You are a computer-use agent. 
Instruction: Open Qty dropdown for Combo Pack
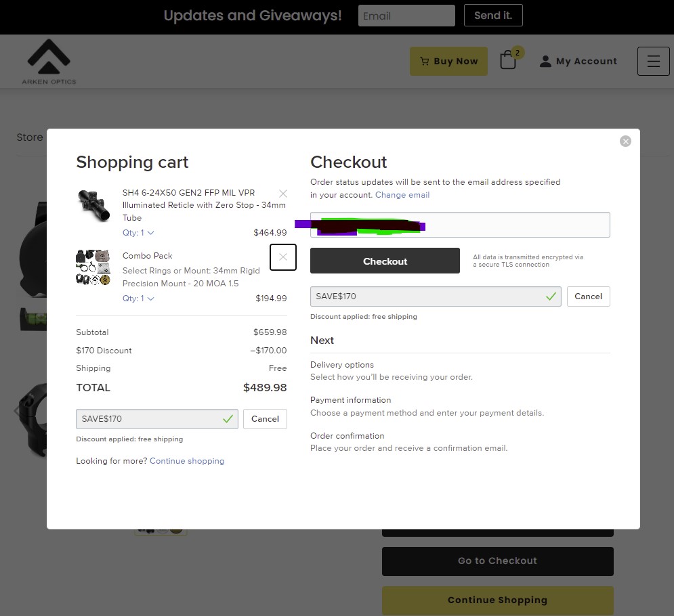coord(138,298)
